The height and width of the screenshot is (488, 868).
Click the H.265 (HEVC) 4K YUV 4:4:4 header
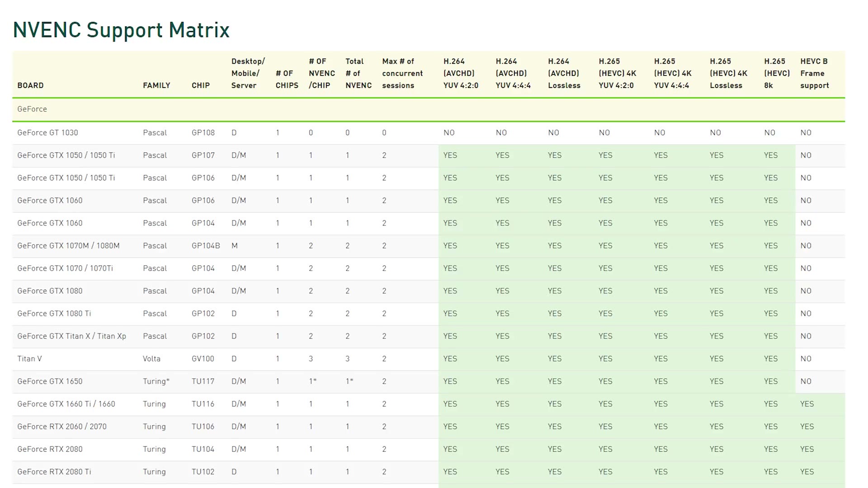click(672, 73)
